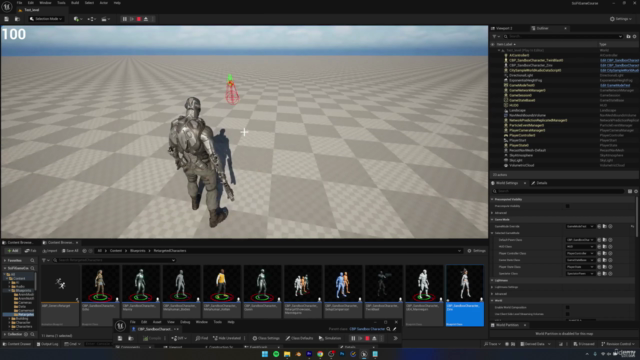The width and height of the screenshot is (640, 360).
Task: Collapse the Game Mode section
Action: [492, 220]
